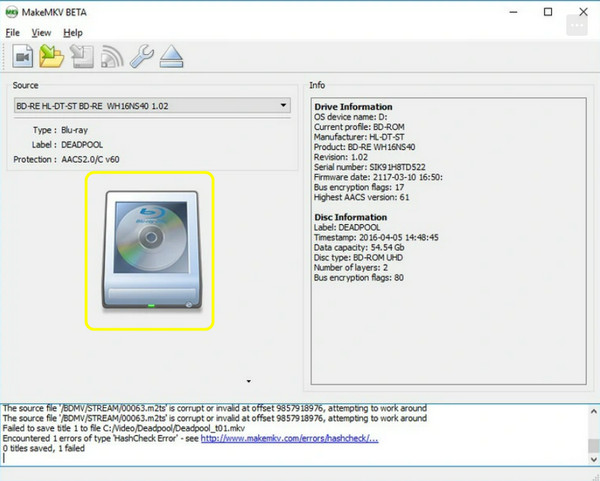Follow the makemkv.com hashcheck error link
This screenshot has height=481, width=600.
[290, 439]
